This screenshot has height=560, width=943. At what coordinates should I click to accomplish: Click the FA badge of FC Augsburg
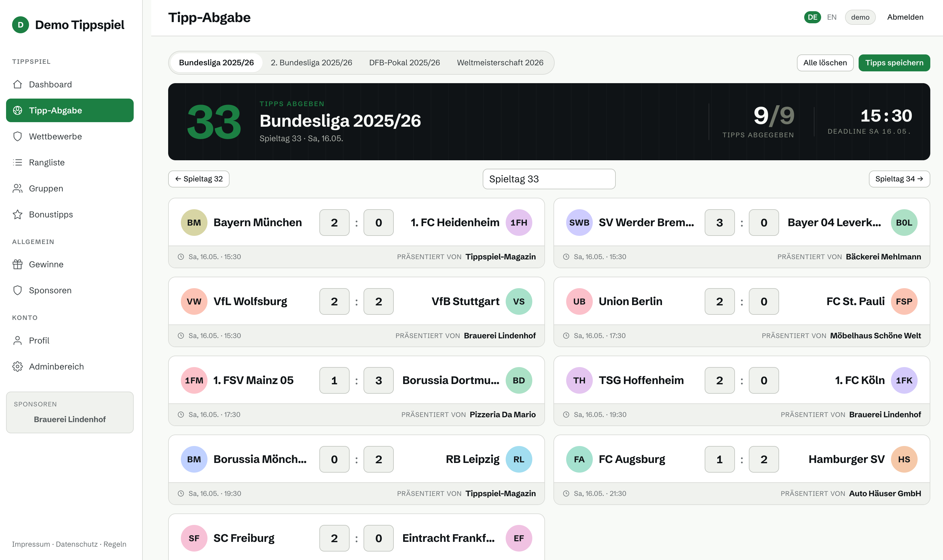(x=579, y=459)
